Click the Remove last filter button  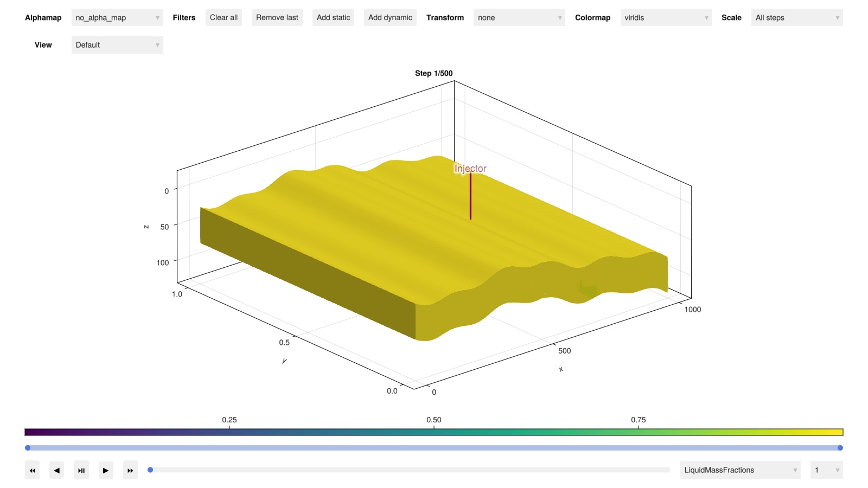pos(277,18)
